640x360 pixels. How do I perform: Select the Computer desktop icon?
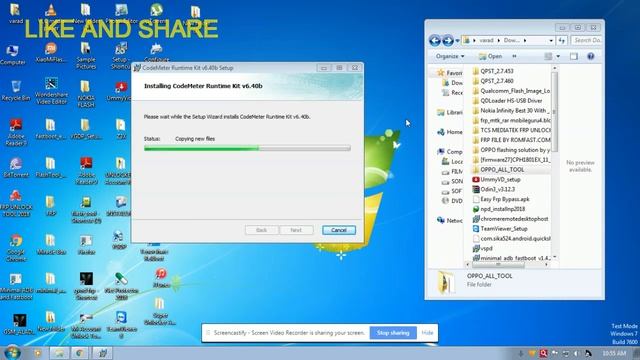point(13,56)
